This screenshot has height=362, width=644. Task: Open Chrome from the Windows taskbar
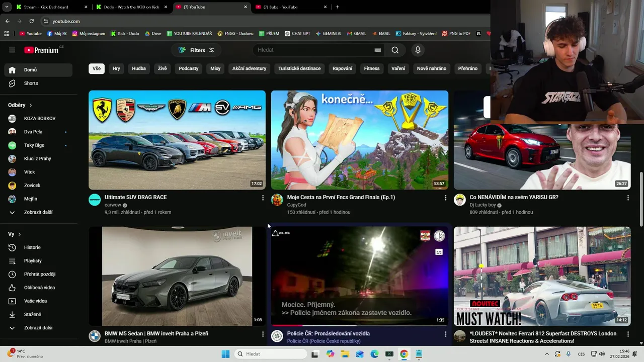pyautogui.click(x=404, y=354)
